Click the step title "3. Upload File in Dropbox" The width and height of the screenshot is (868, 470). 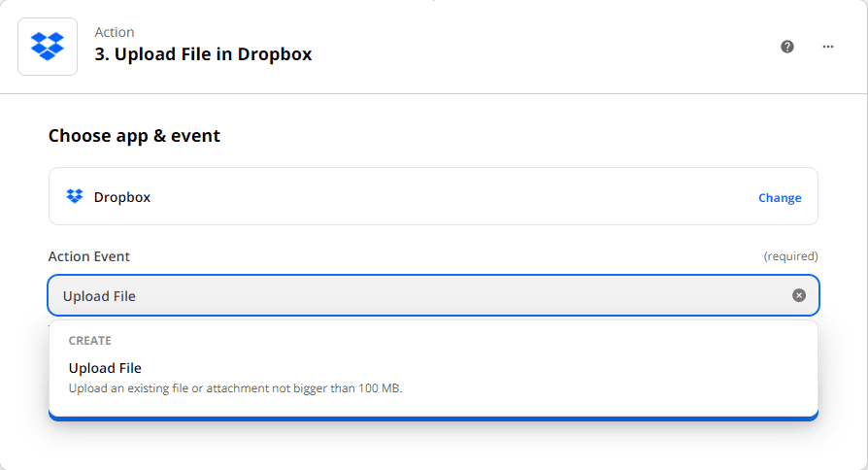tap(203, 54)
